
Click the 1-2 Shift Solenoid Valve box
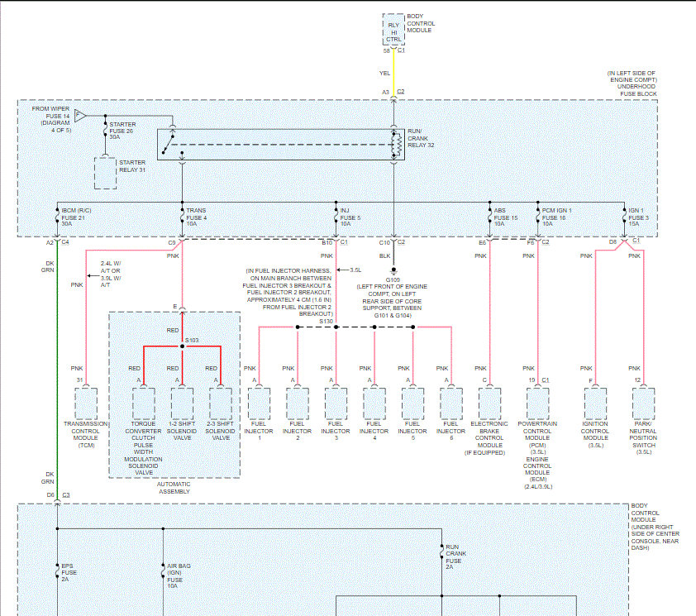click(182, 404)
